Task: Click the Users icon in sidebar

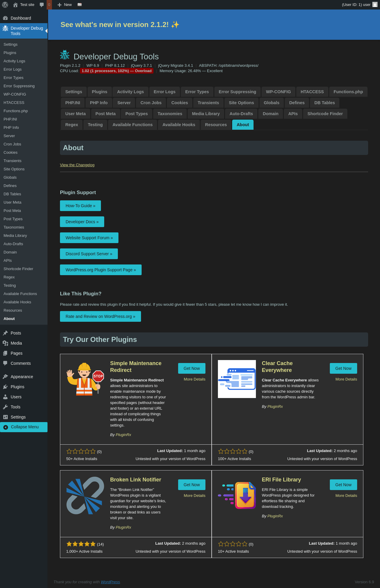Action: click(x=5, y=397)
